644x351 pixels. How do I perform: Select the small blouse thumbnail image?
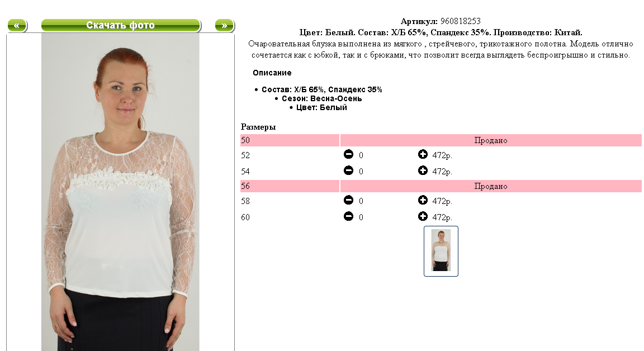441,251
